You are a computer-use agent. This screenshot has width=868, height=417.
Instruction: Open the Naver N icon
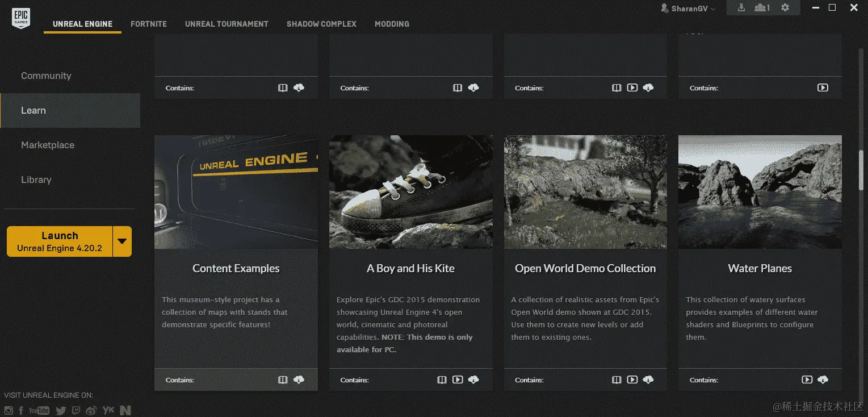(125, 410)
